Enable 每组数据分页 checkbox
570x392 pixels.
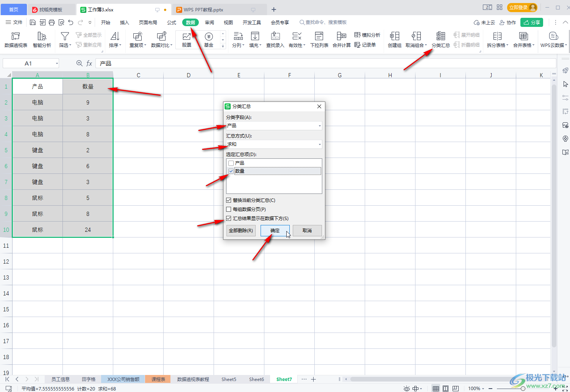[x=228, y=209]
